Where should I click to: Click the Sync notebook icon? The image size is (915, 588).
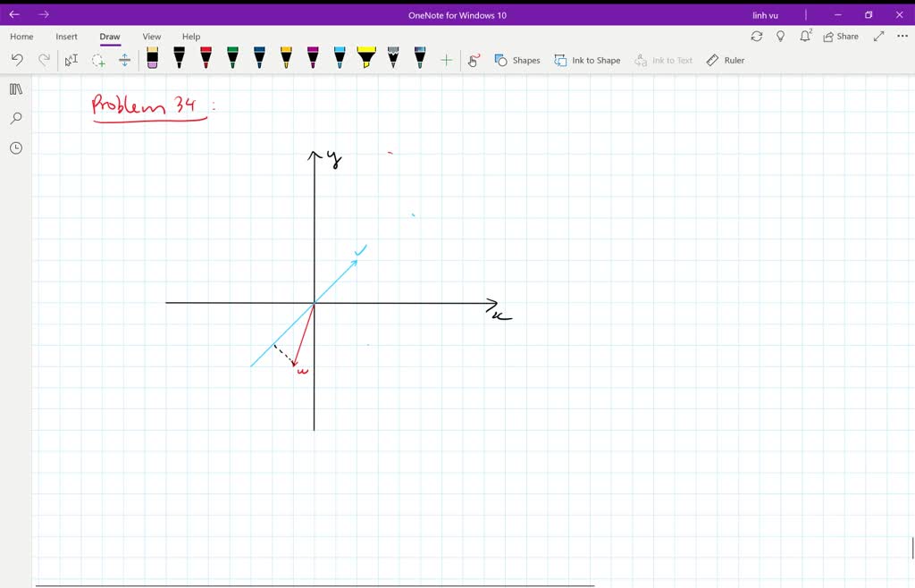pyautogui.click(x=757, y=36)
